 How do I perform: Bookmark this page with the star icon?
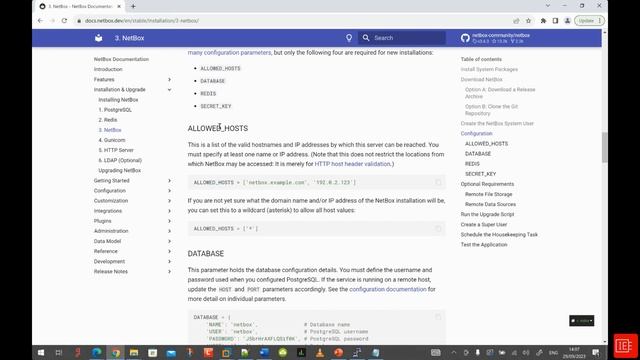(x=528, y=21)
